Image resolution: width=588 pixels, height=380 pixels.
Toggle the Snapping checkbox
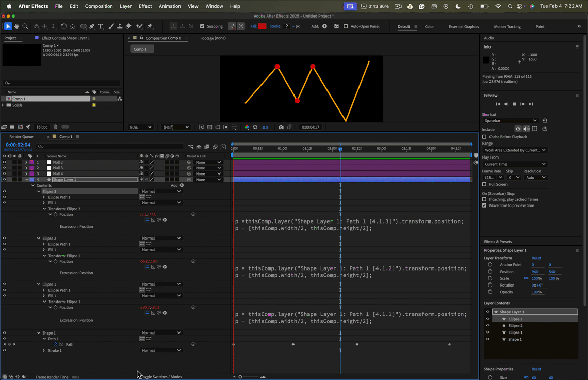[202, 26]
